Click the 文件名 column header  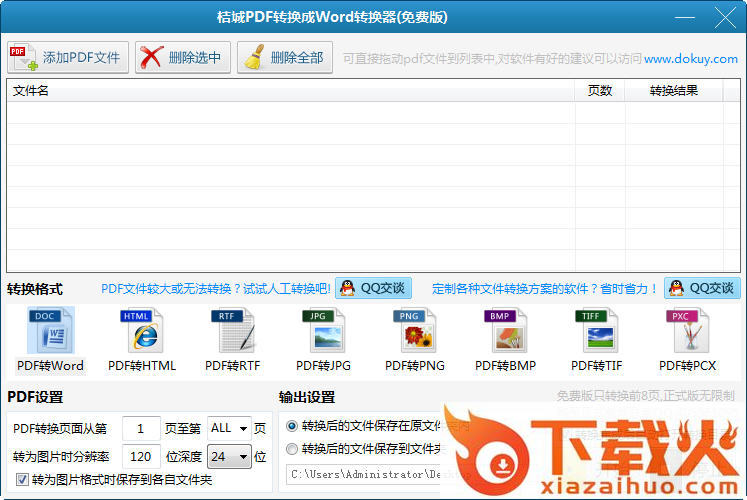click(x=291, y=90)
